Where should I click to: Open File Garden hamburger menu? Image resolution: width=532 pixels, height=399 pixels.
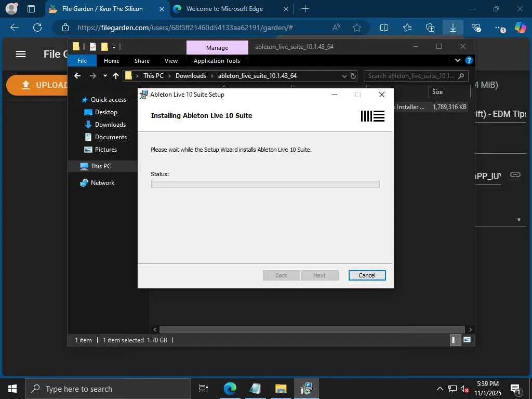pyautogui.click(x=21, y=54)
